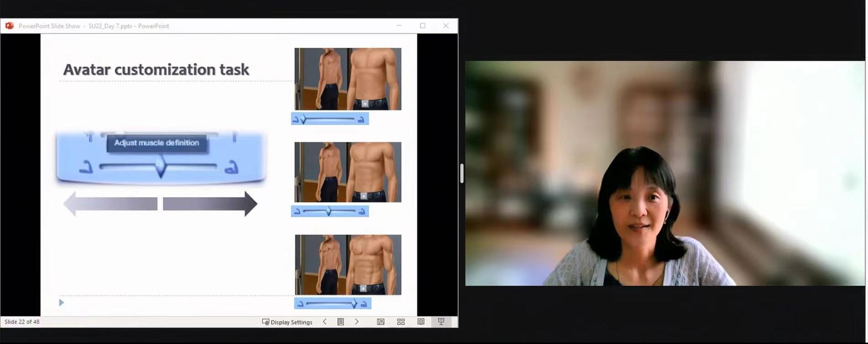The image size is (868, 344).
Task: Click the top avatar image
Action: [348, 79]
